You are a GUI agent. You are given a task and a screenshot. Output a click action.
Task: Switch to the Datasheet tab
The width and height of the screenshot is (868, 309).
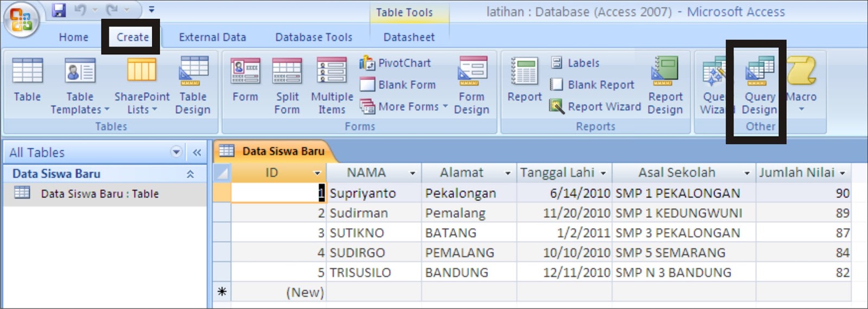point(409,37)
